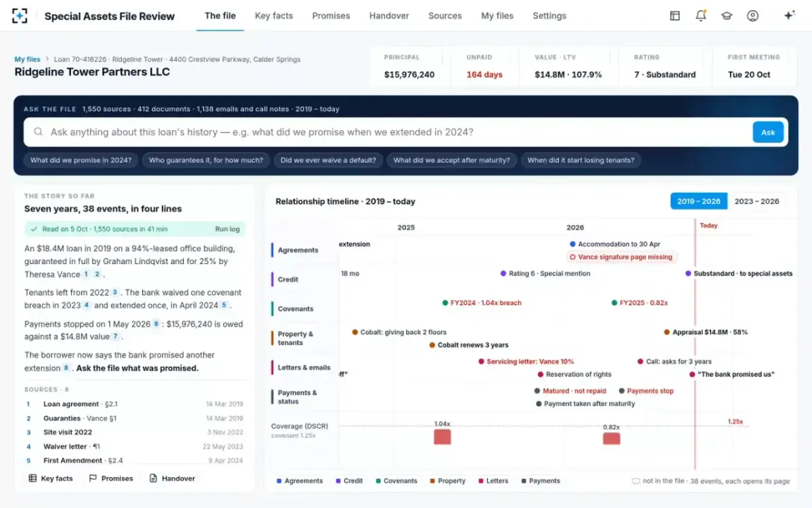The image size is (812, 508).
Task: Click the sparkle AI assistant icon
Action: pos(789,16)
